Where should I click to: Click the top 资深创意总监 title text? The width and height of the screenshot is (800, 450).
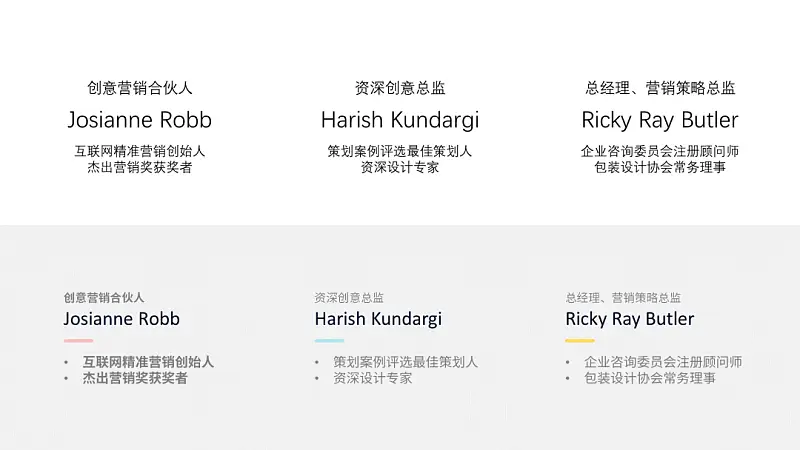click(x=400, y=88)
